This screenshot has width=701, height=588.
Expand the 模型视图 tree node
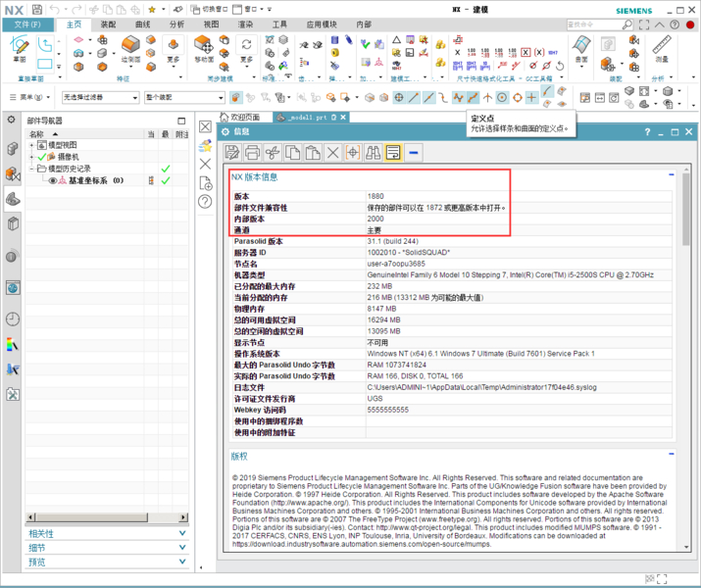(31, 145)
